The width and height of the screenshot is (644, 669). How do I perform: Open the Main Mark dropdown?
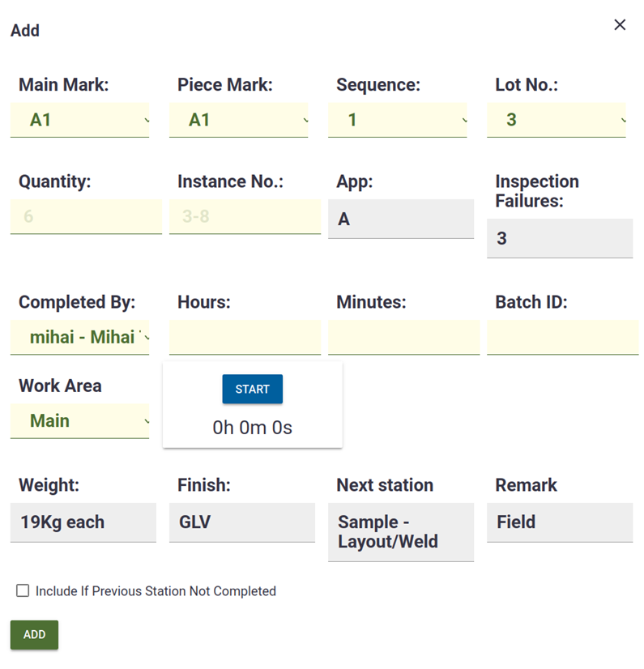pyautogui.click(x=79, y=120)
